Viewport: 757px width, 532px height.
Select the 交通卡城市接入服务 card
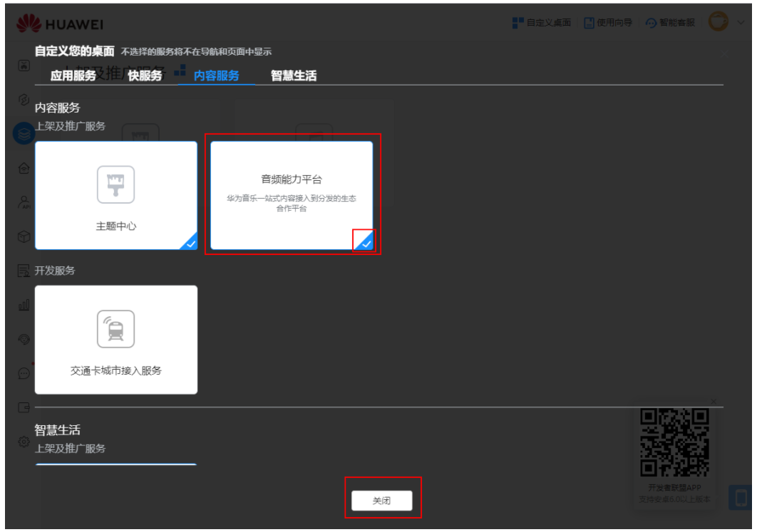pyautogui.click(x=116, y=340)
